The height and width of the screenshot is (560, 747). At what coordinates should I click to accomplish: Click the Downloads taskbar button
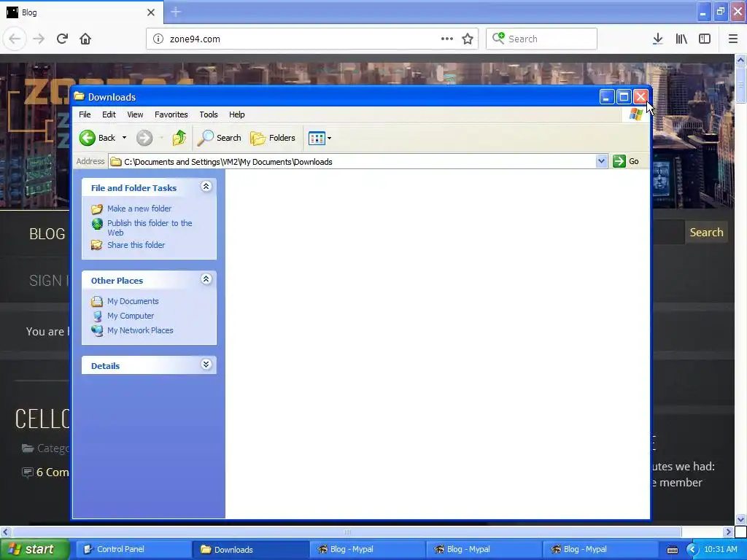[250, 550]
